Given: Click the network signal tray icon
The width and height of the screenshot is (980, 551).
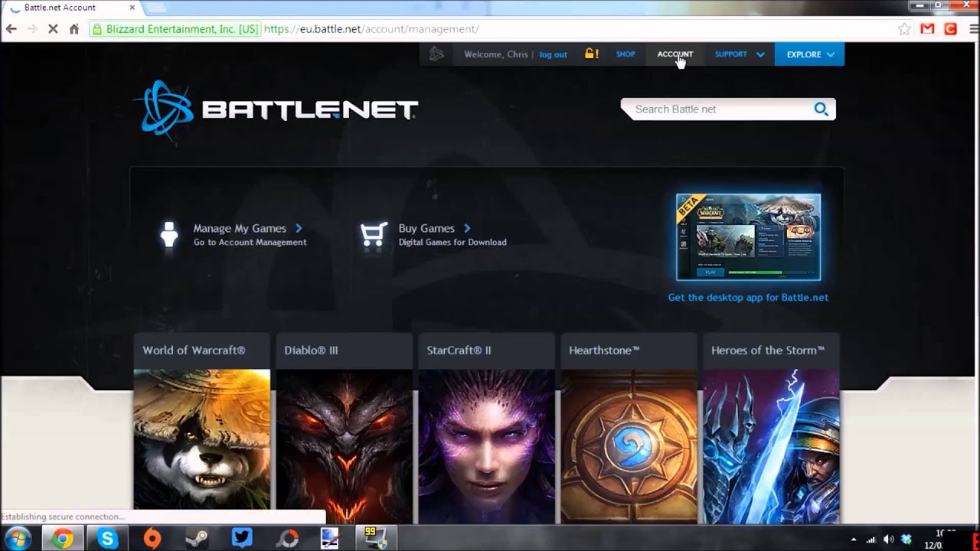Looking at the screenshot, I should pos(871,539).
